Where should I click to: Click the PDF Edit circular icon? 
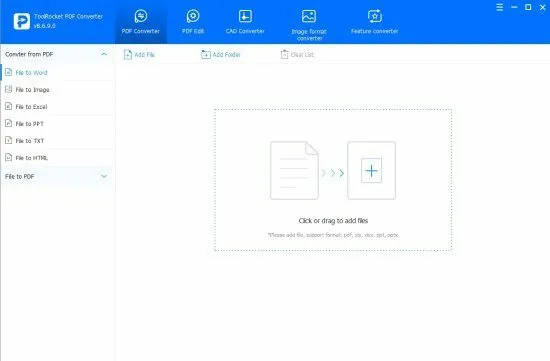[193, 16]
